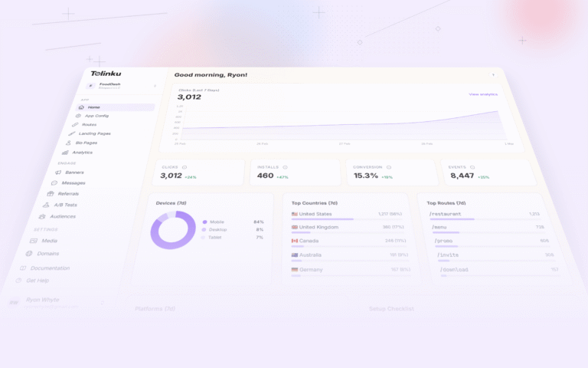Click the Top Countries (7d) heading
The image size is (588, 368).
coord(315,203)
